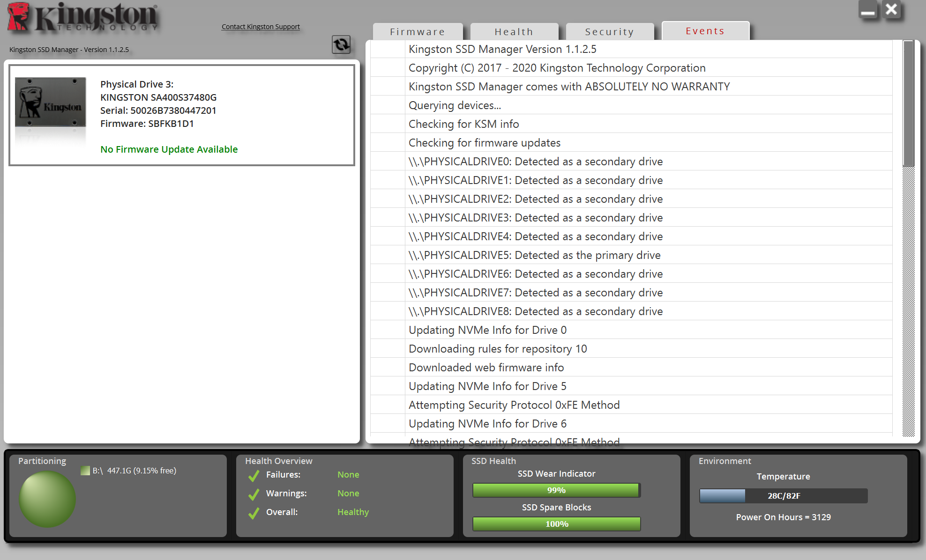Screen dimensions: 926x560
Task: Click the SSD Spare Blocks bar
Action: [556, 524]
